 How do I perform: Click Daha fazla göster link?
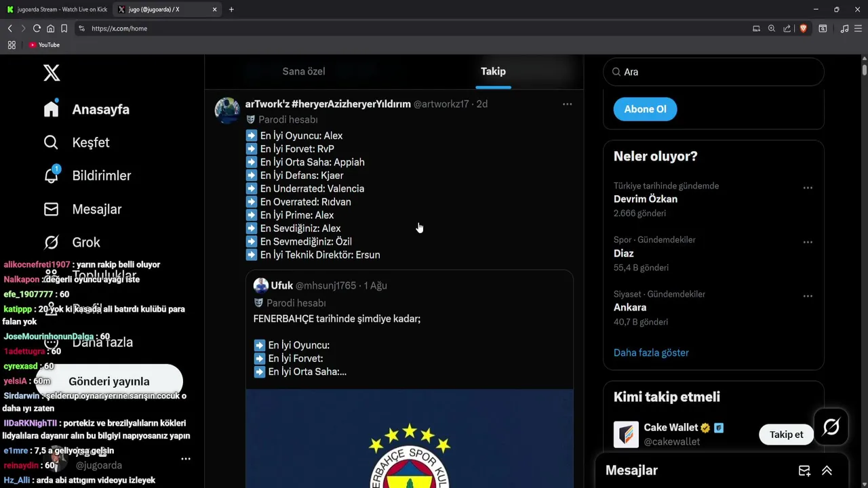[x=651, y=352]
